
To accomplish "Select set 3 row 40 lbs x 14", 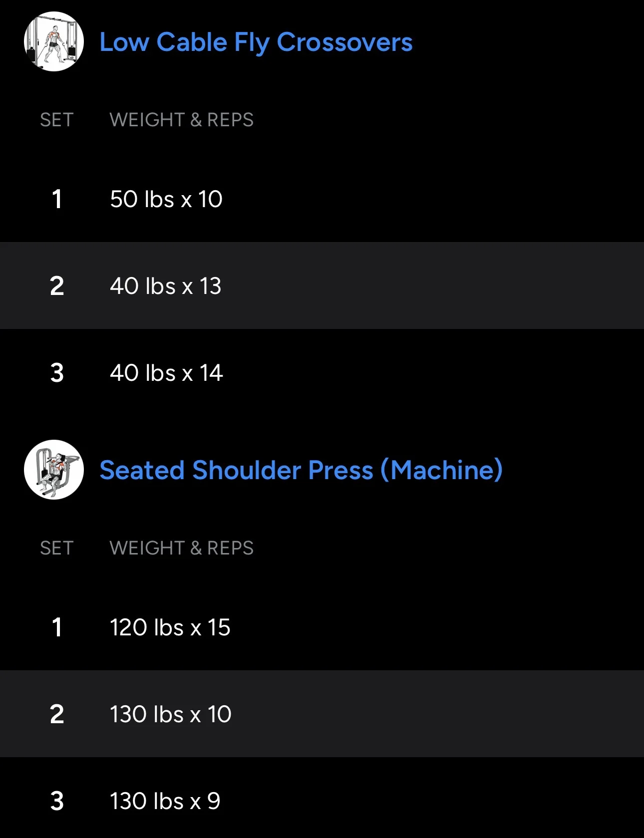I will point(322,373).
